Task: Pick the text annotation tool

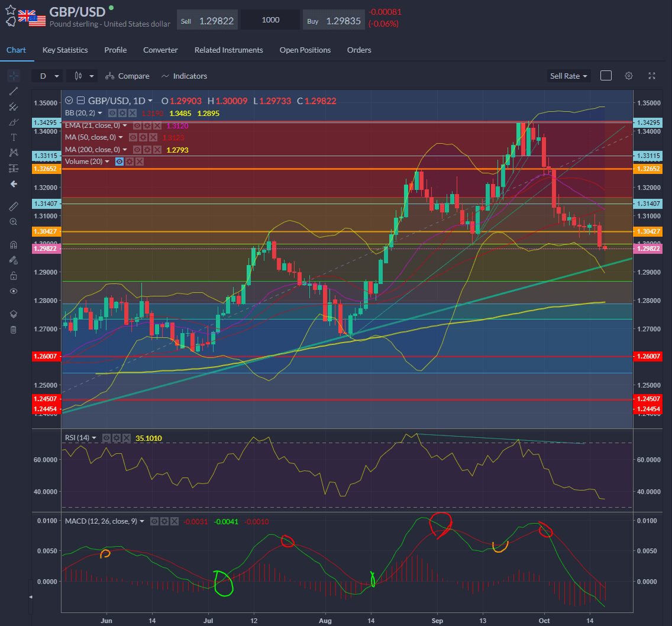Action: pyautogui.click(x=14, y=137)
